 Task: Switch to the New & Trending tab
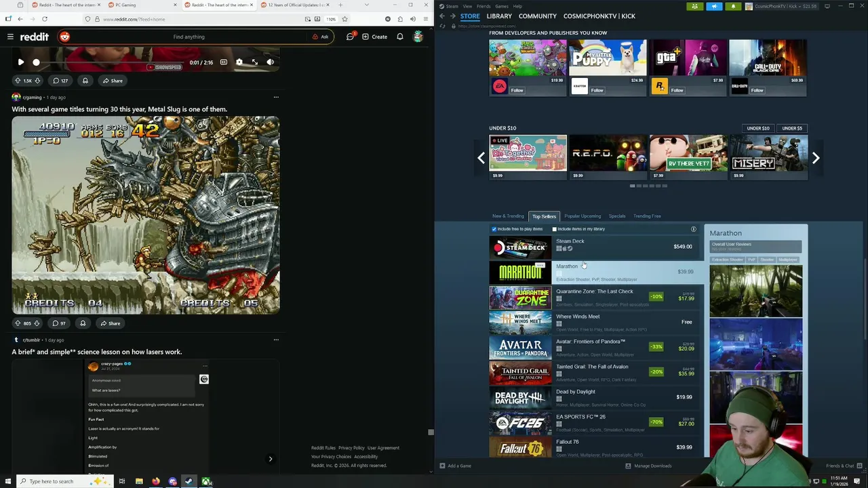(x=508, y=216)
